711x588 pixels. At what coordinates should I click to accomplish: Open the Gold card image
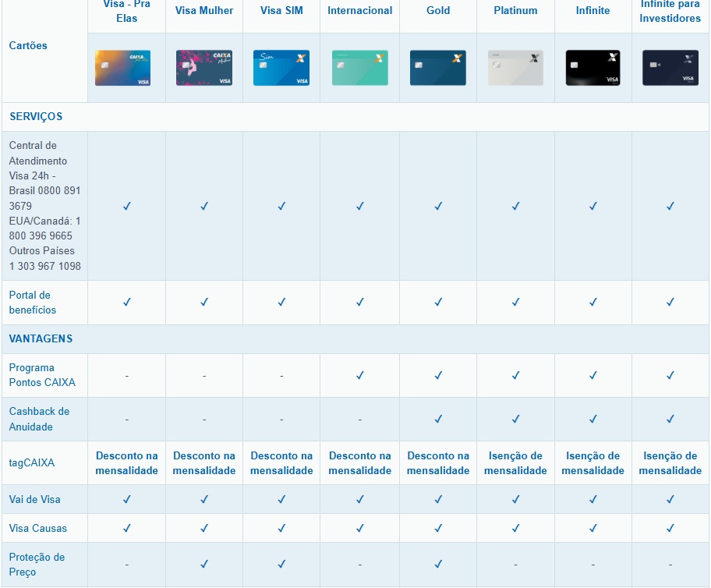(437, 68)
